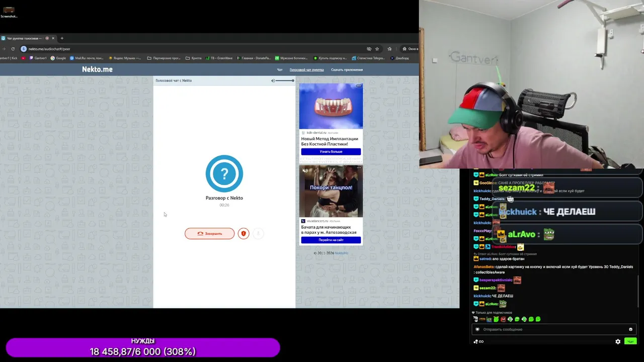Open the Партнерские программы bookmark folder
This screenshot has height=362, width=644.
tap(164, 58)
